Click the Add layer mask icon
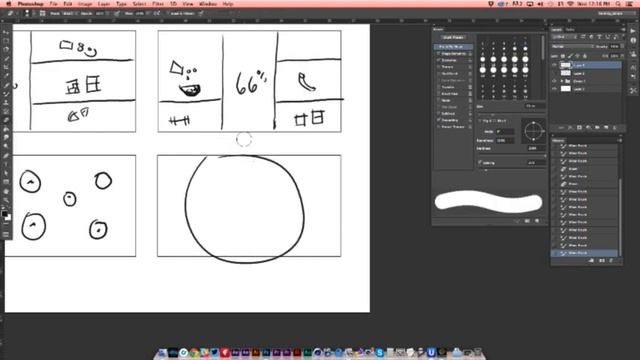The width and height of the screenshot is (640, 360). [579, 128]
